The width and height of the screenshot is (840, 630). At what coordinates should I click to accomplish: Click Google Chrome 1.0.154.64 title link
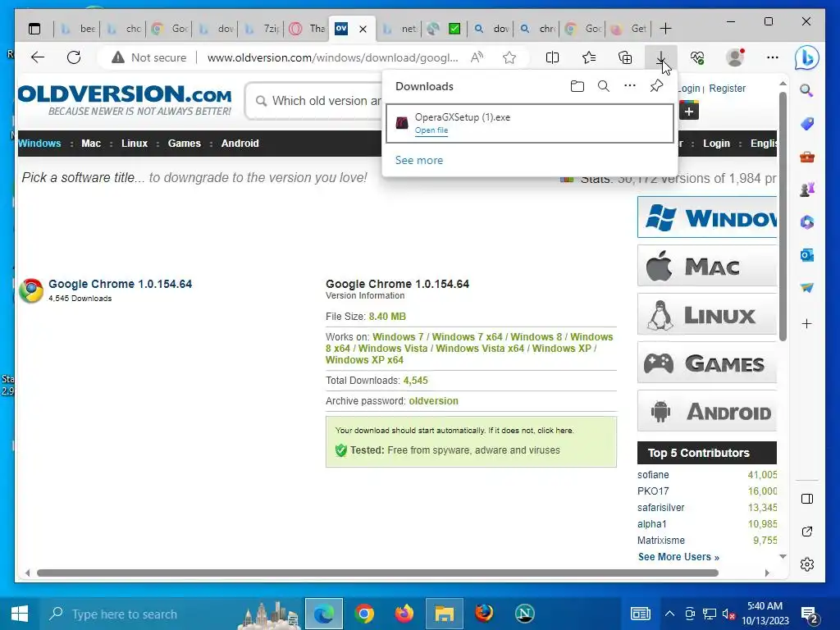point(120,284)
